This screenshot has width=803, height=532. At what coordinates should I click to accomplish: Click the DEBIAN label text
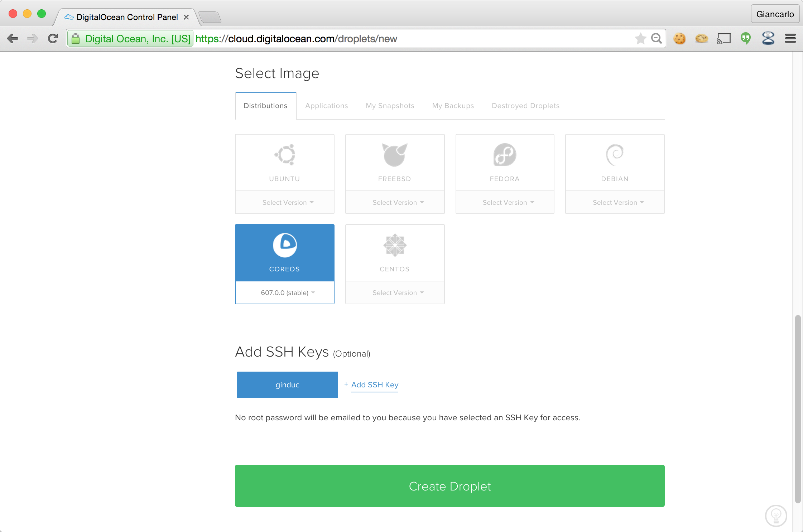click(615, 179)
